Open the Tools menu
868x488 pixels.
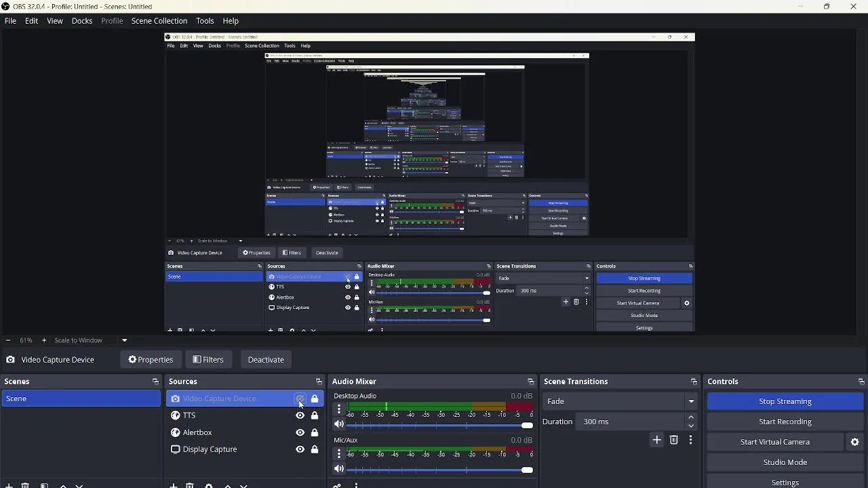205,21
